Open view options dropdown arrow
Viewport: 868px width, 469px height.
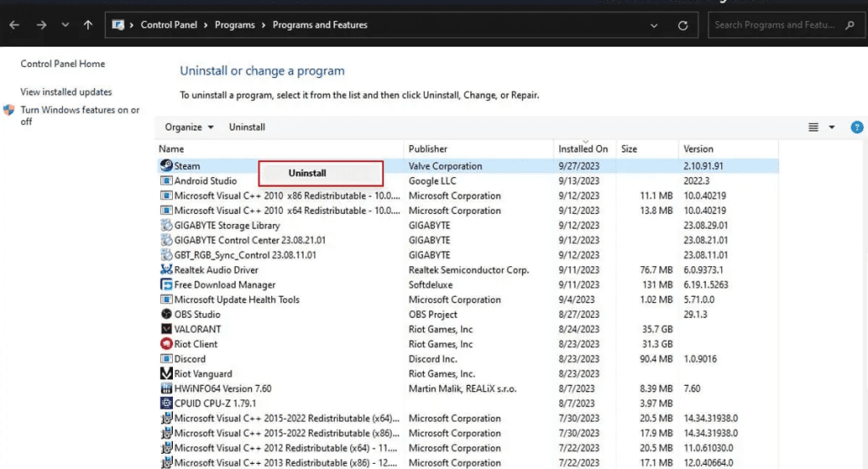[x=832, y=127]
